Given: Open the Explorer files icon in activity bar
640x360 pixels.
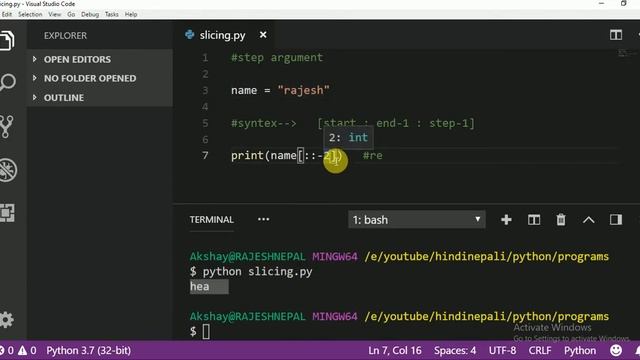Looking at the screenshot, I should click(x=7, y=40).
